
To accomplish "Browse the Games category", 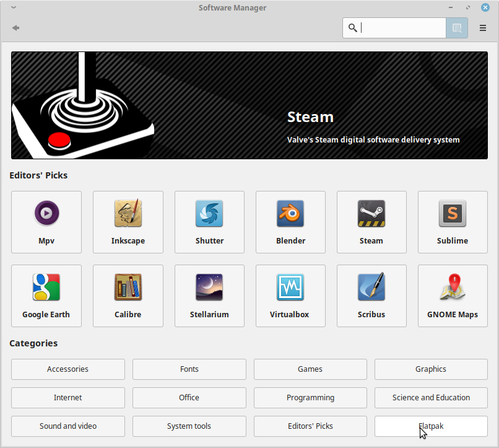I will coord(310,369).
